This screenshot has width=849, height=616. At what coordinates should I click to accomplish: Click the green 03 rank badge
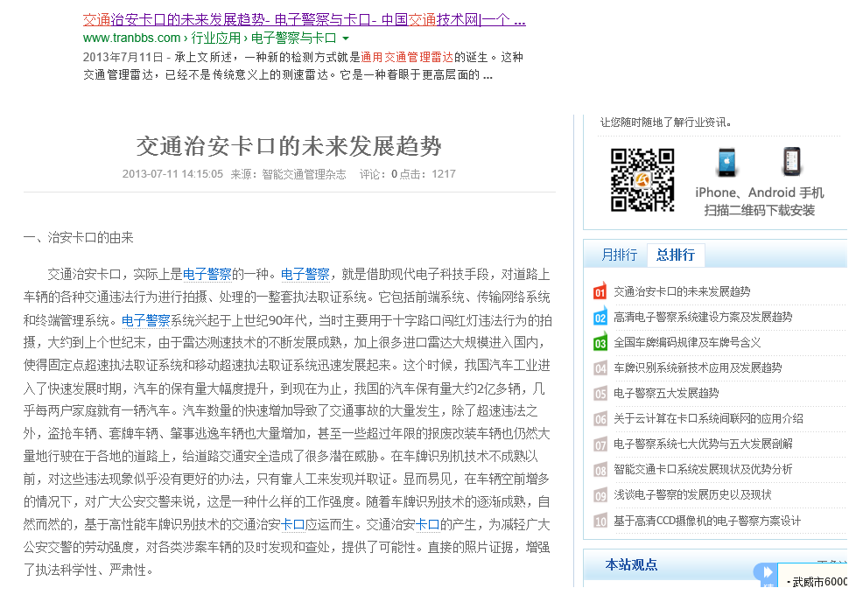click(x=600, y=343)
